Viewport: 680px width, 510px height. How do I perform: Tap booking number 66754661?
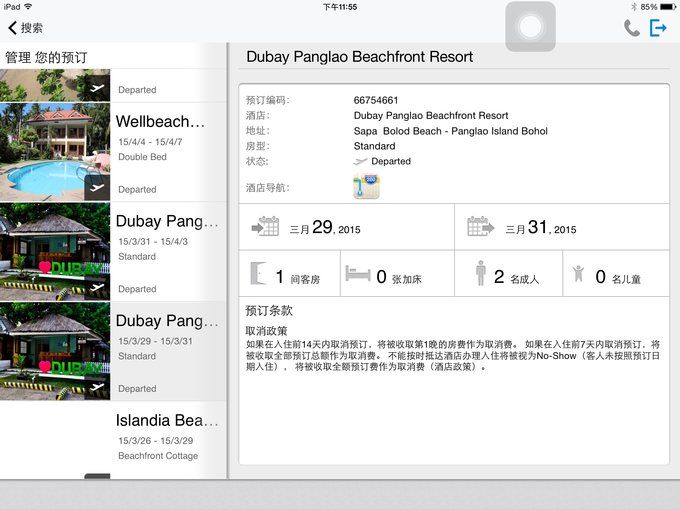(376, 100)
